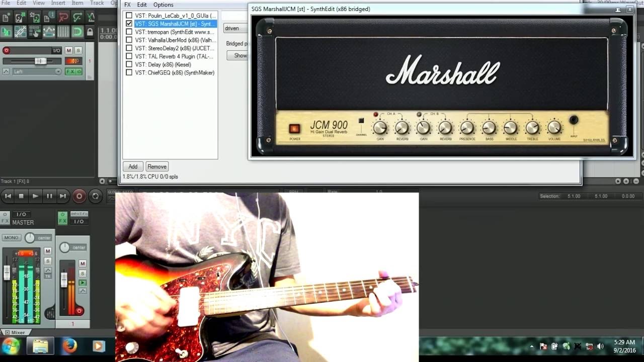
Task: Click the CH A GAIN knob
Action: 380,128
